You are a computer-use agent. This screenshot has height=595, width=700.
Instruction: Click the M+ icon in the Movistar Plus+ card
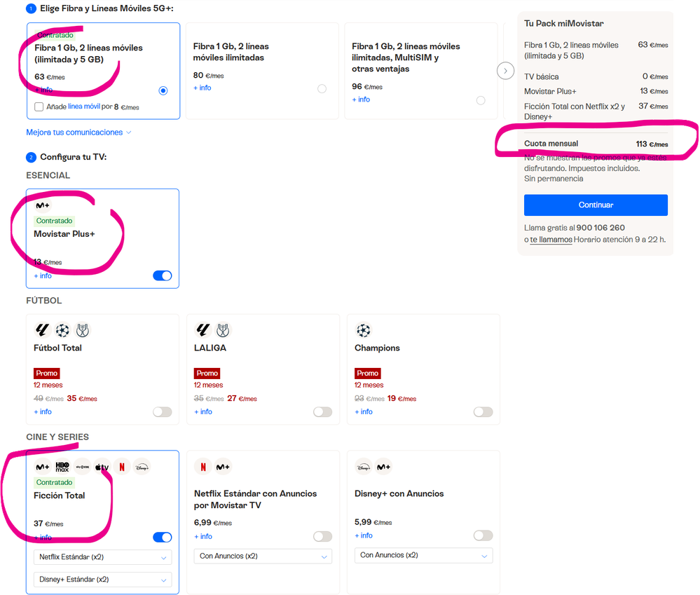[43, 205]
